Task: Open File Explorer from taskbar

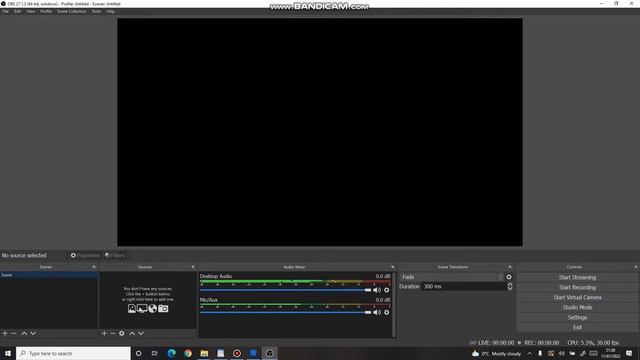Action: (x=204, y=353)
